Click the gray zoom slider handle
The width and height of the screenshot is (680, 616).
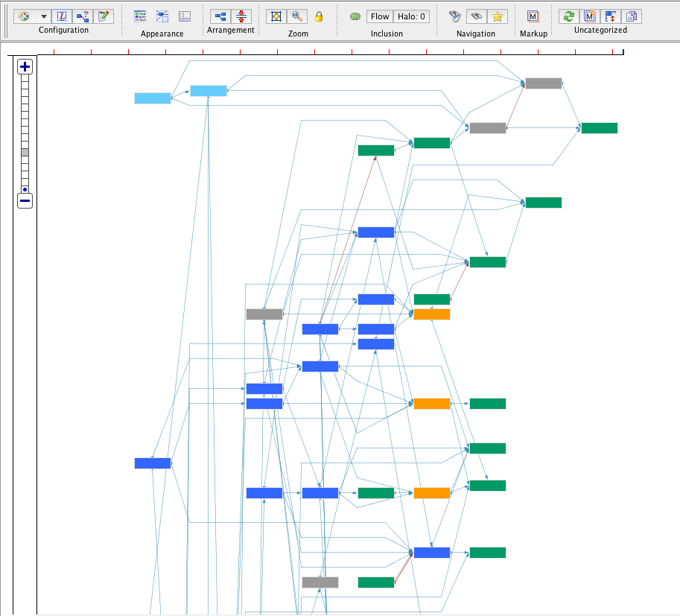tap(25, 152)
